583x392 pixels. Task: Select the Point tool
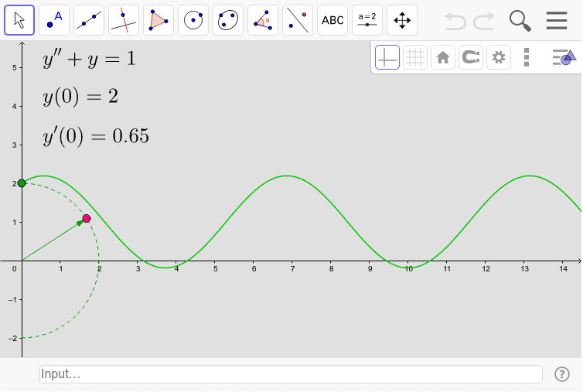(54, 20)
